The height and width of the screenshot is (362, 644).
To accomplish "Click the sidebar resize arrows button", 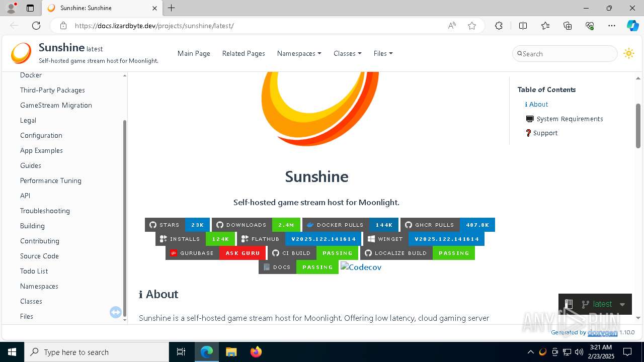I will tap(116, 312).
